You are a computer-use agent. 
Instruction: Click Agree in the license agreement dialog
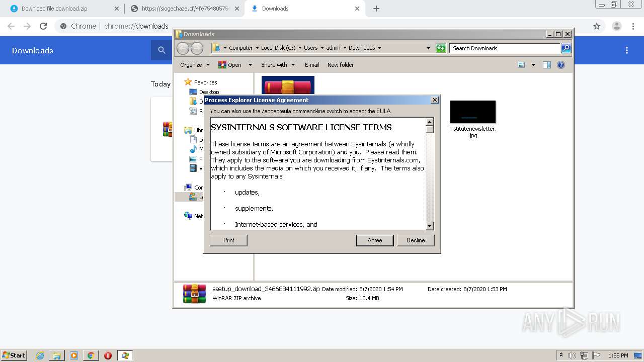(x=375, y=240)
